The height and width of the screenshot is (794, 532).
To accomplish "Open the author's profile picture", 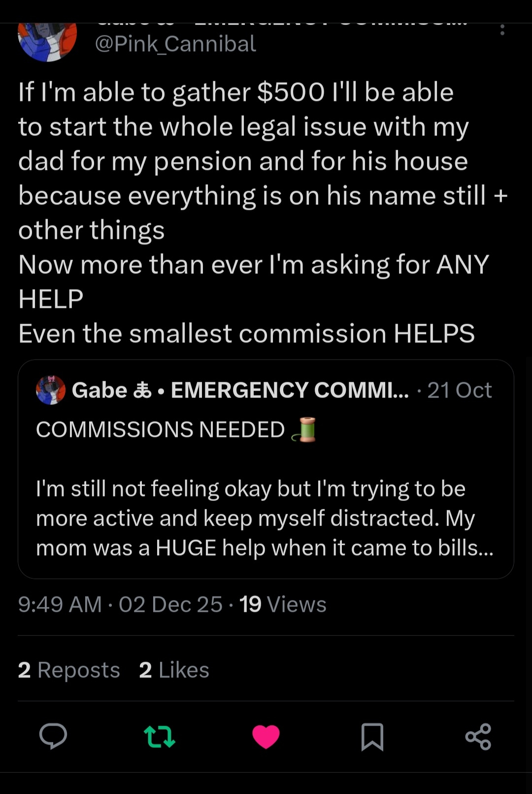I will (47, 40).
